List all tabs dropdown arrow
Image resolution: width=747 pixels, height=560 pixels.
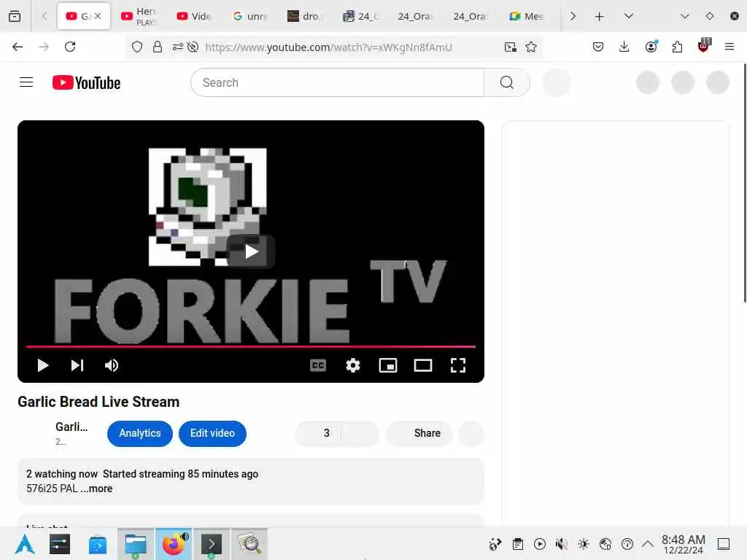[x=629, y=16]
